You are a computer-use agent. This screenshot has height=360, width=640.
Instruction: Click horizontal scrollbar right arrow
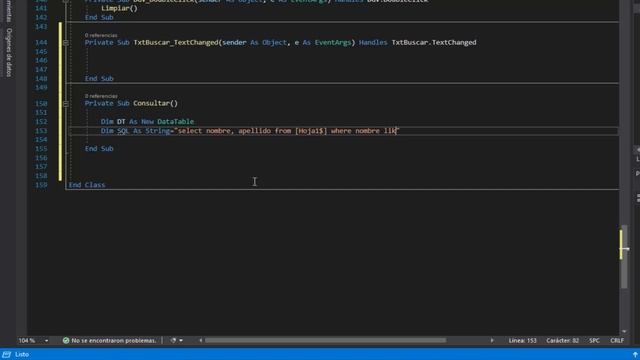tap(492, 340)
